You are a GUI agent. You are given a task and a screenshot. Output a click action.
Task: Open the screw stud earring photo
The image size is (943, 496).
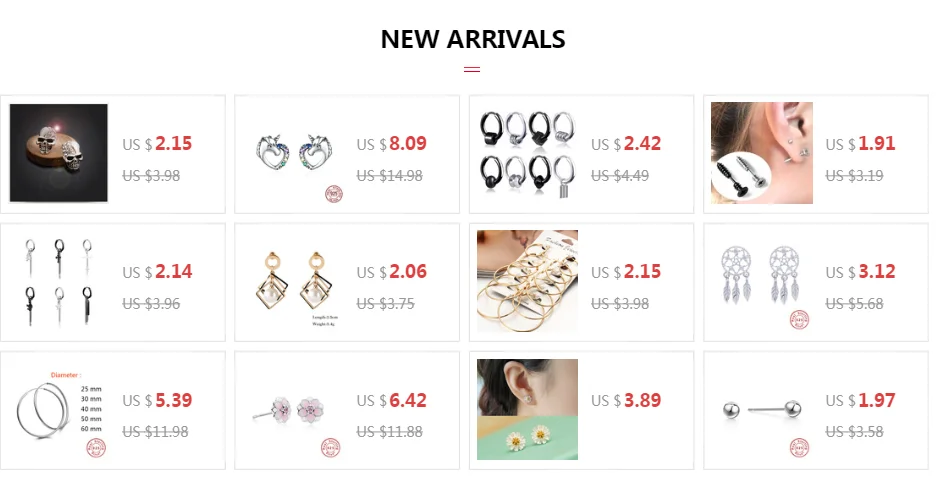coord(762,153)
